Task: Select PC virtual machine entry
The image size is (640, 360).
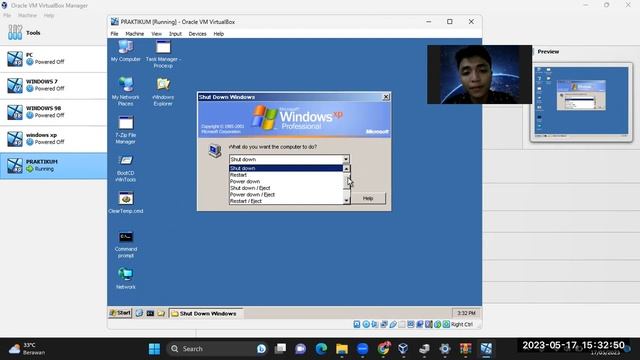Action: click(x=53, y=59)
